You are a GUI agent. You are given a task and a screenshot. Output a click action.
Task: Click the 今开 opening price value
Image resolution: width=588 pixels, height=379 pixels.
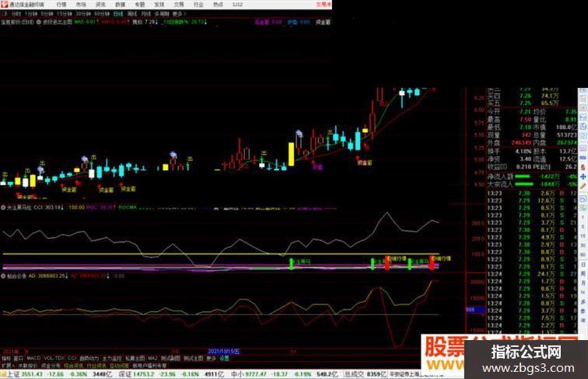[525, 112]
